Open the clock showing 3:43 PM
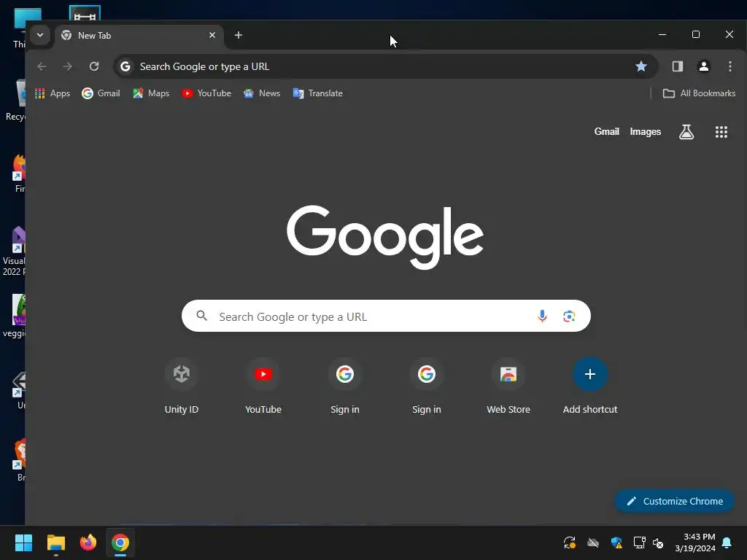This screenshot has width=747, height=560. 695,542
